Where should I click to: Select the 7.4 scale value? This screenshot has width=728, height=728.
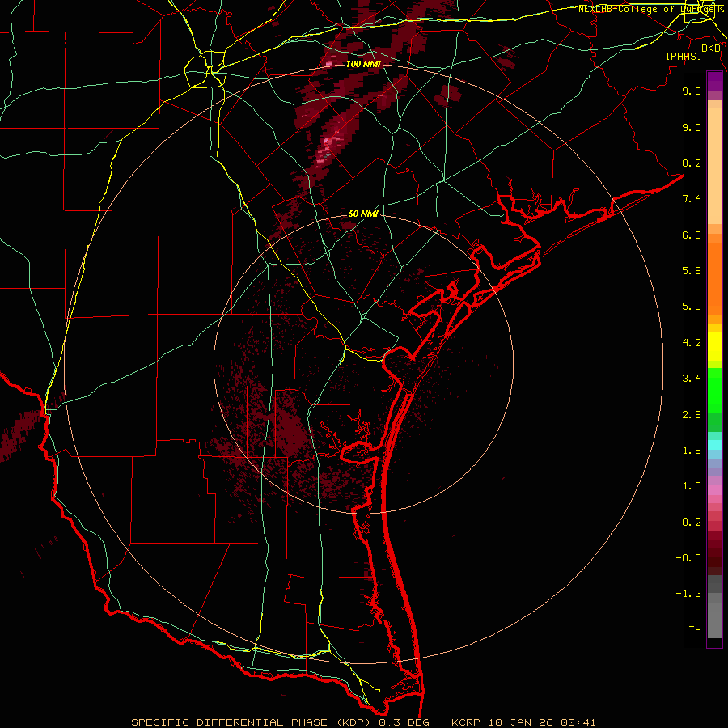pyautogui.click(x=692, y=199)
